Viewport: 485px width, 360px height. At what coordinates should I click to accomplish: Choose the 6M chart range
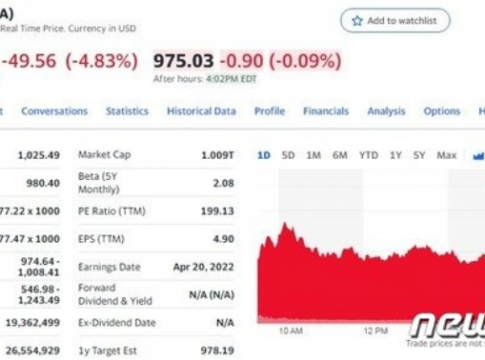tap(340, 155)
